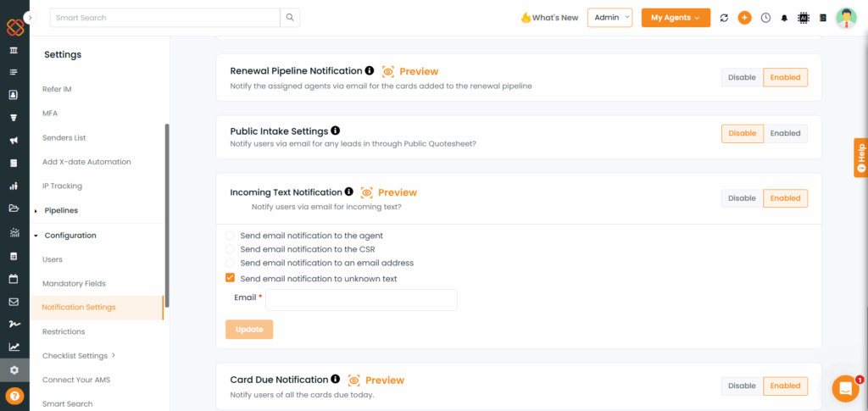The width and height of the screenshot is (868, 411).
Task: Click the refresh icon in top bar
Action: tap(724, 18)
